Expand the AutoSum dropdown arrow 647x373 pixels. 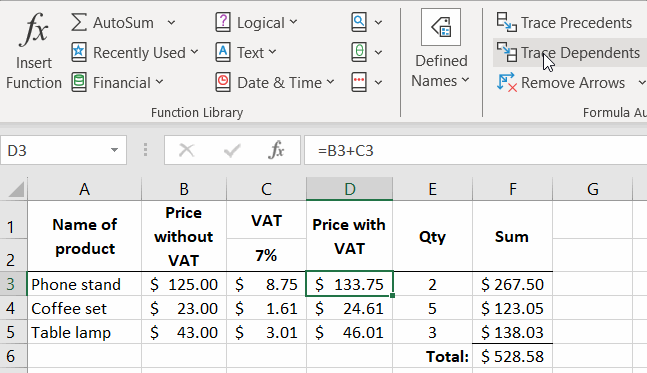point(171,23)
